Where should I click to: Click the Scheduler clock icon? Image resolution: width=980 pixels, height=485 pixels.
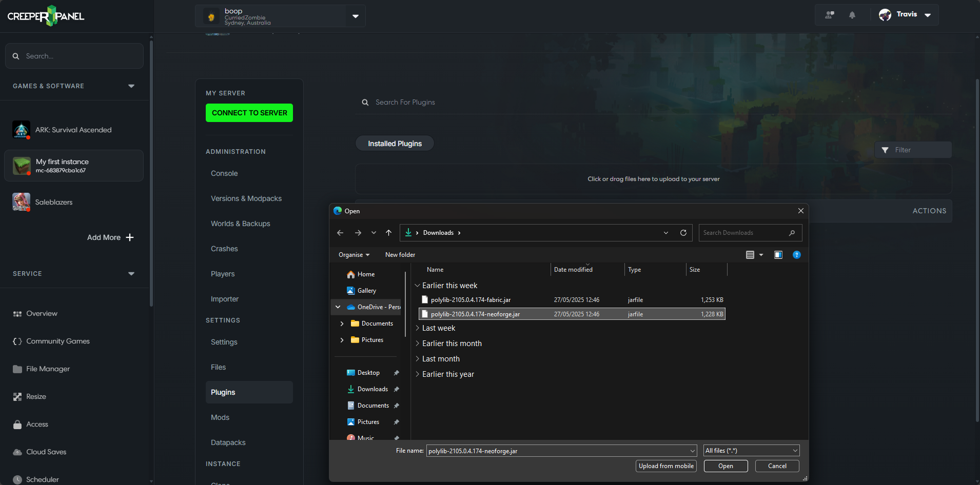coord(17,480)
